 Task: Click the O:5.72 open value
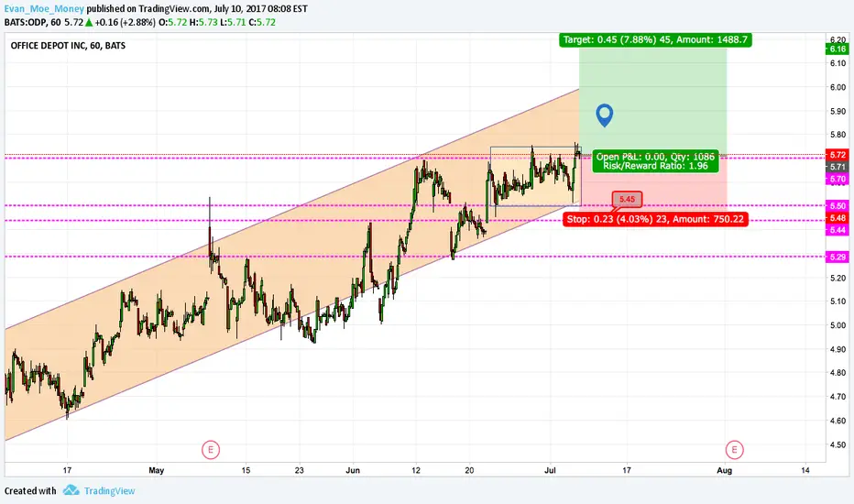[x=172, y=22]
